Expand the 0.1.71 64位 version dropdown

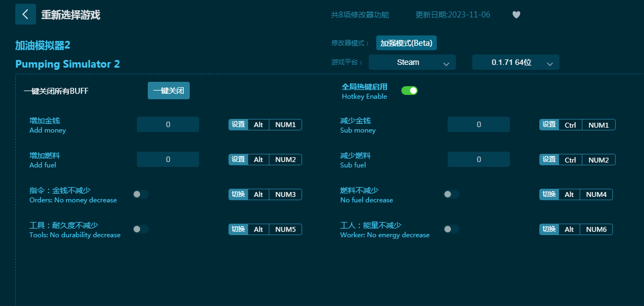(x=515, y=62)
